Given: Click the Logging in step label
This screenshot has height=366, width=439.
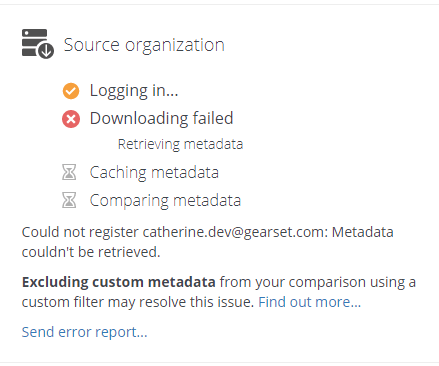Looking at the screenshot, I should [134, 91].
